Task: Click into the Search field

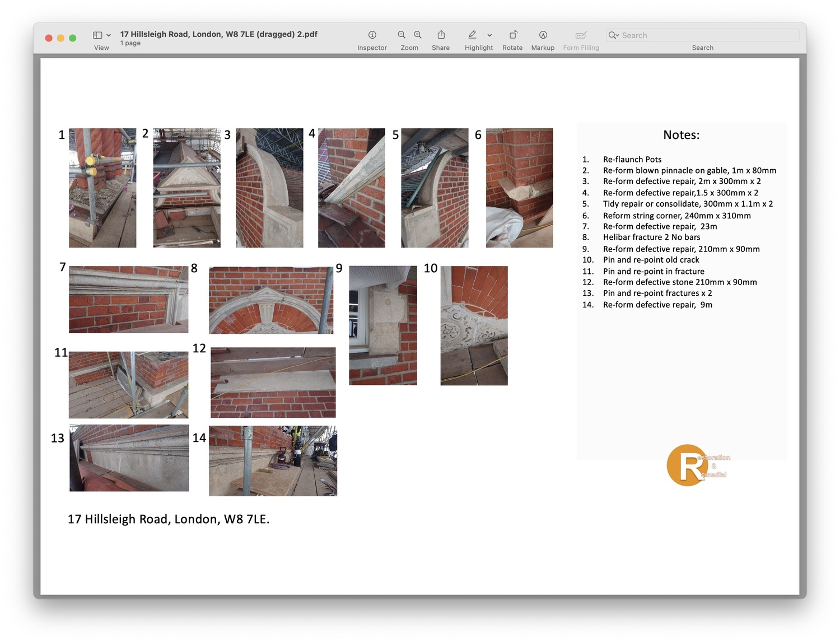Action: click(x=706, y=35)
